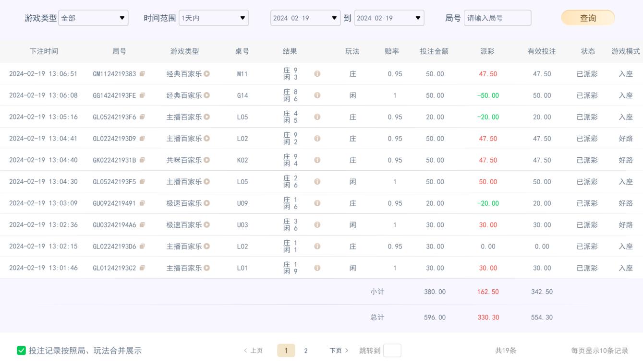Image resolution: width=643 pixels, height=364 pixels.
Task: Click 经典百家乐 in the M11 row
Action: coord(184,74)
